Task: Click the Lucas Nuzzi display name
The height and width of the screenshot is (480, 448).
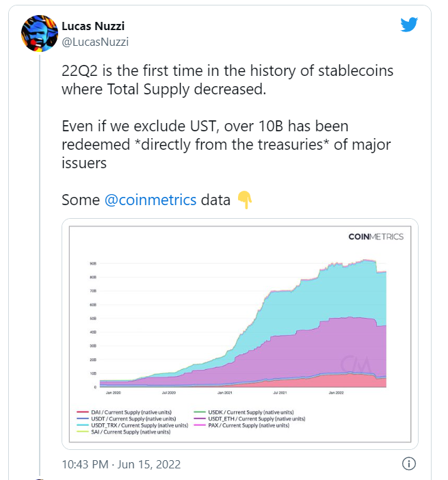Action: click(93, 27)
